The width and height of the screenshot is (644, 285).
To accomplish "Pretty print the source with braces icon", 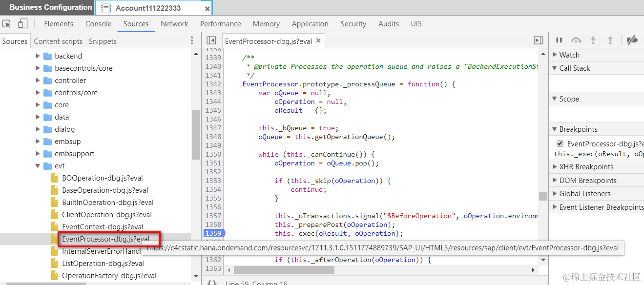I will [212, 283].
